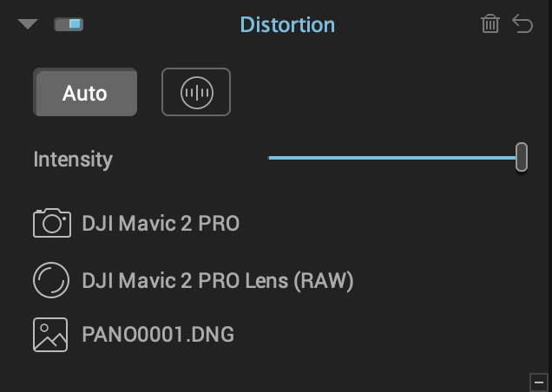Click the Distortion panel title
This screenshot has height=392, width=552.
(x=287, y=24)
